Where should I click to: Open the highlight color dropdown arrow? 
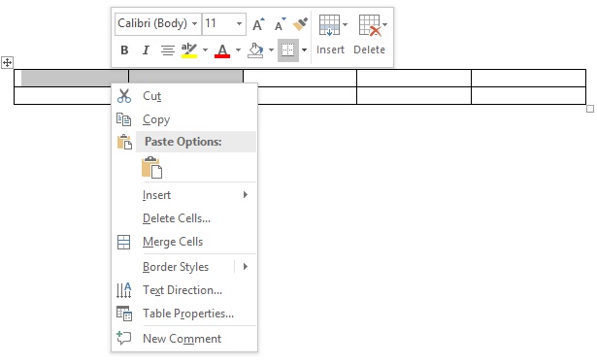click(x=205, y=50)
